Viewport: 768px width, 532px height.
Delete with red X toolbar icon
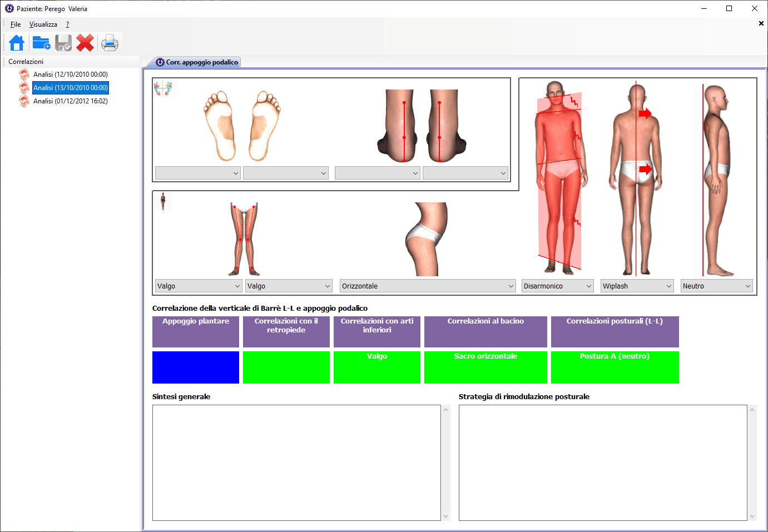85,43
